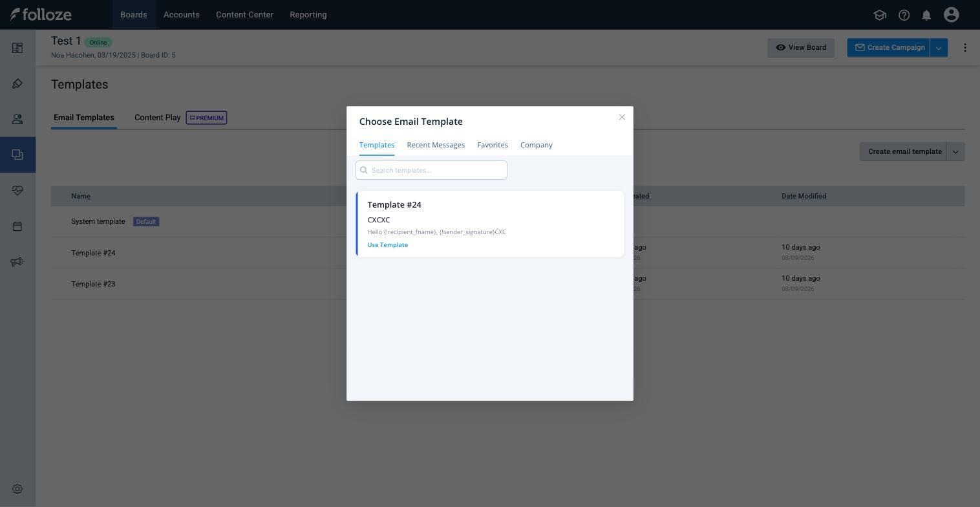Image resolution: width=980 pixels, height=507 pixels.
Task: Open the templates screens icon in sidebar
Action: [x=17, y=155]
